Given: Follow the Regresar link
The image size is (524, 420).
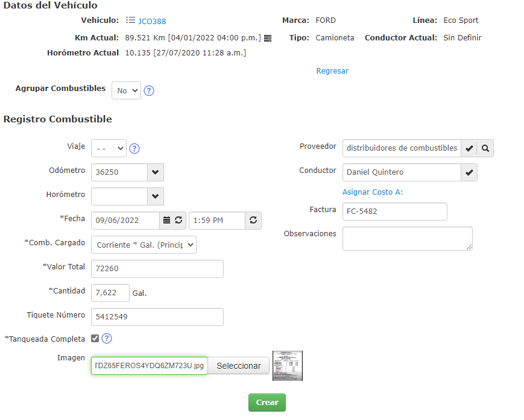Looking at the screenshot, I should tap(332, 71).
